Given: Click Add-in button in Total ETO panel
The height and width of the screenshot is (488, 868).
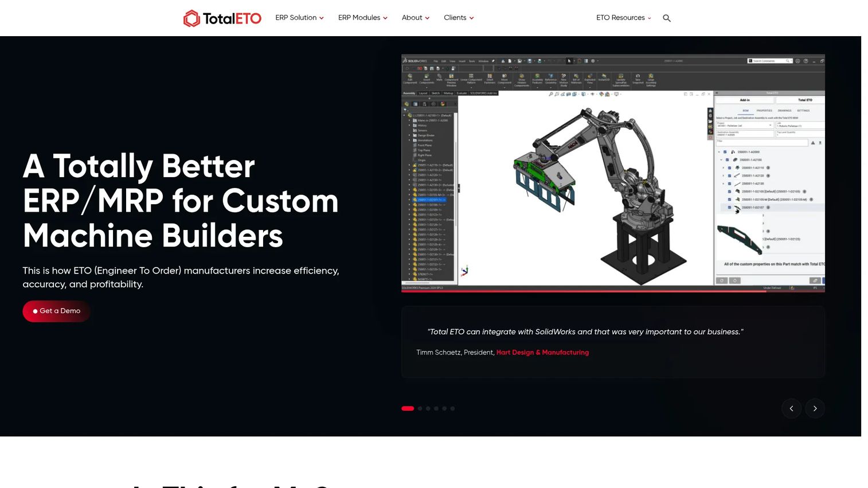Looking at the screenshot, I should click(x=745, y=100).
